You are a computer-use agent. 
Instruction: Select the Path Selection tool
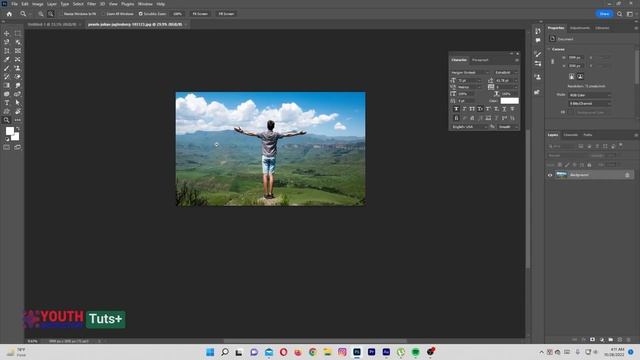[18, 103]
